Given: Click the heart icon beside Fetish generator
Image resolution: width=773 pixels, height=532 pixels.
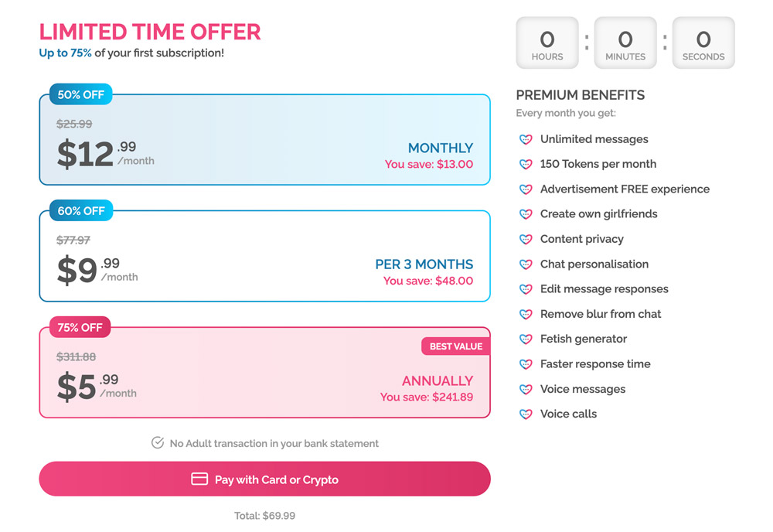Looking at the screenshot, I should 526,339.
